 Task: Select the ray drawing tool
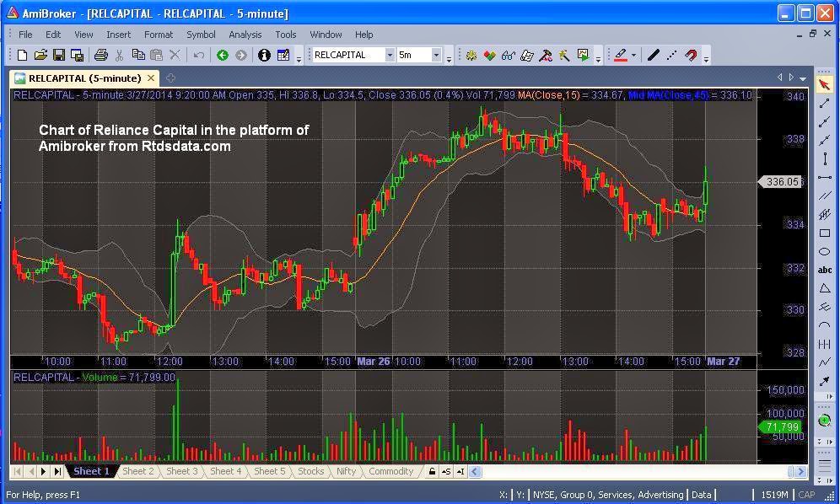pyautogui.click(x=825, y=122)
